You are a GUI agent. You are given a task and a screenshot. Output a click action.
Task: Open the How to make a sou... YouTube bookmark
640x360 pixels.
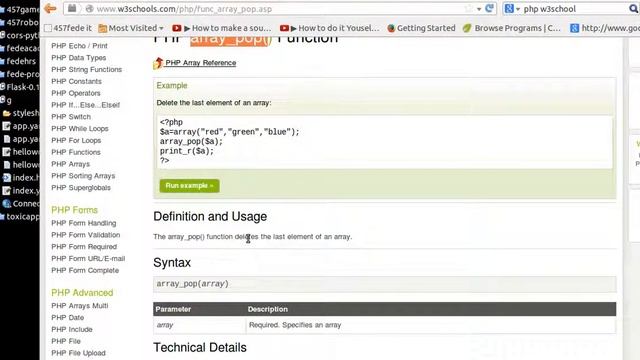tap(222, 28)
